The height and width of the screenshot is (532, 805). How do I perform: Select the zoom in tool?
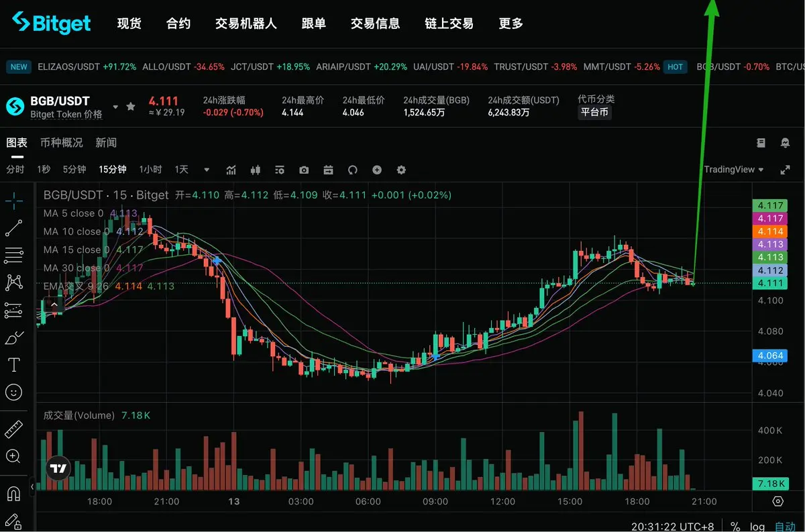13,456
